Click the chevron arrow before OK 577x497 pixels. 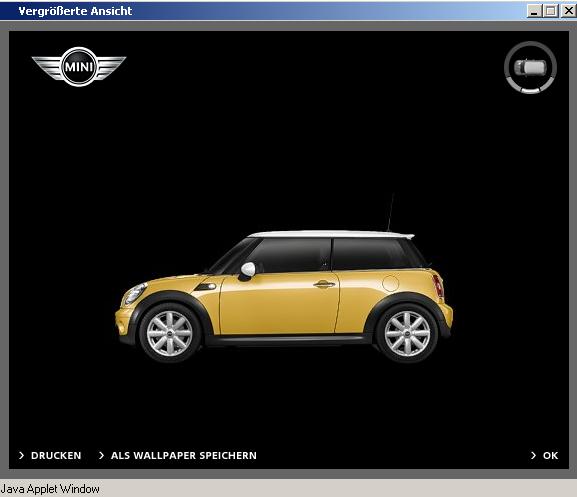coord(533,455)
